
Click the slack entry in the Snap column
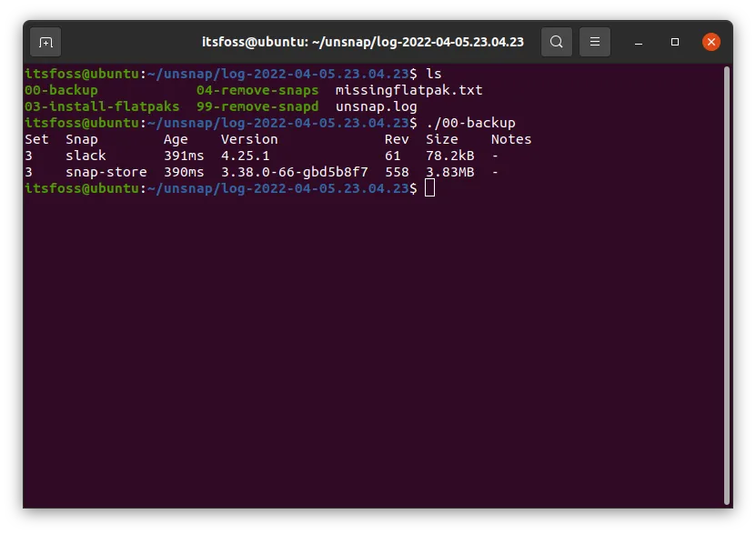pos(86,156)
